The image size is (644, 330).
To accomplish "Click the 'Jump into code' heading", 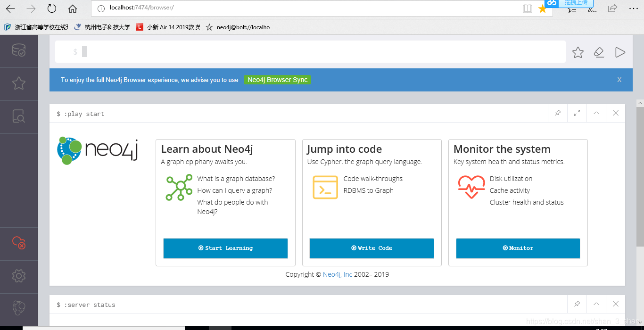I will coord(345,149).
